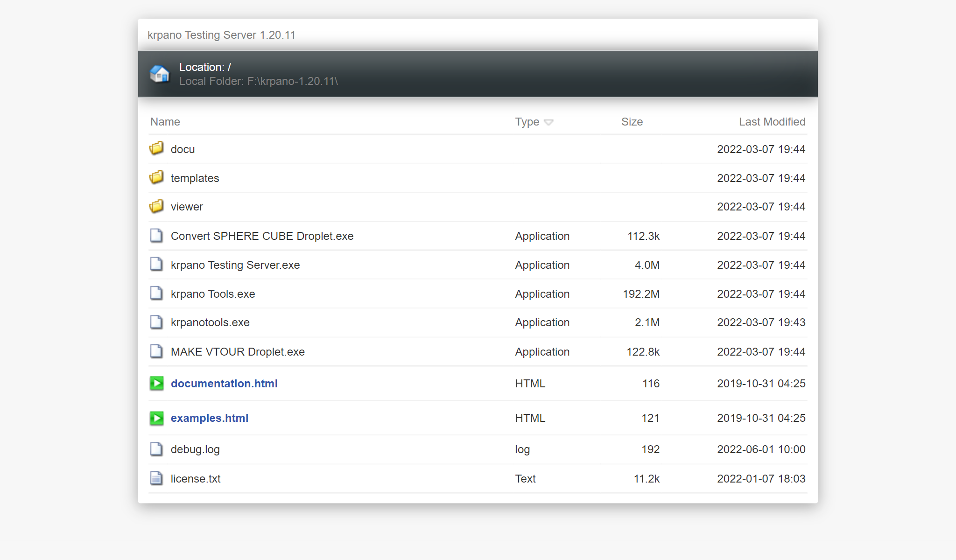This screenshot has width=956, height=560.
Task: Click file icon for krpano Testing Server.exe
Action: pyautogui.click(x=156, y=265)
